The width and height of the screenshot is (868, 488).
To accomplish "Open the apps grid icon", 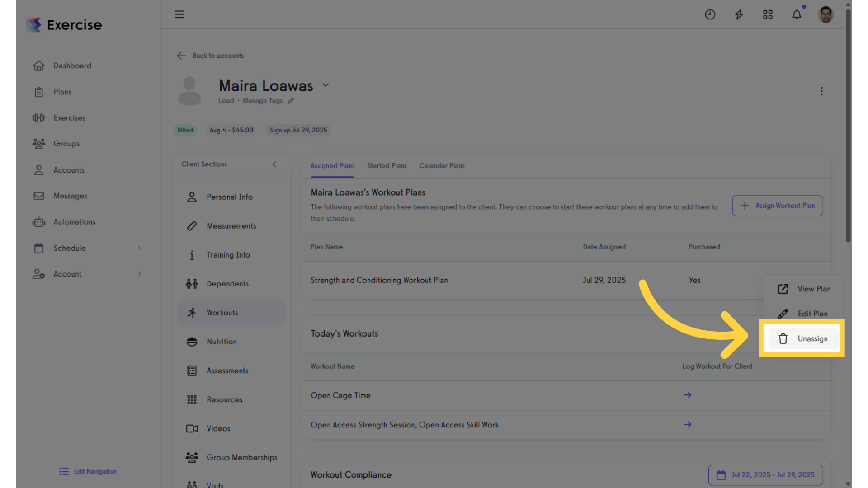I will [x=768, y=14].
